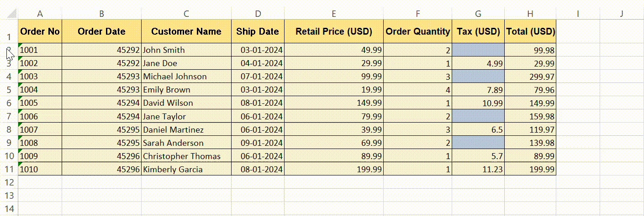
Task: Select column C header
Action: tap(186, 14)
